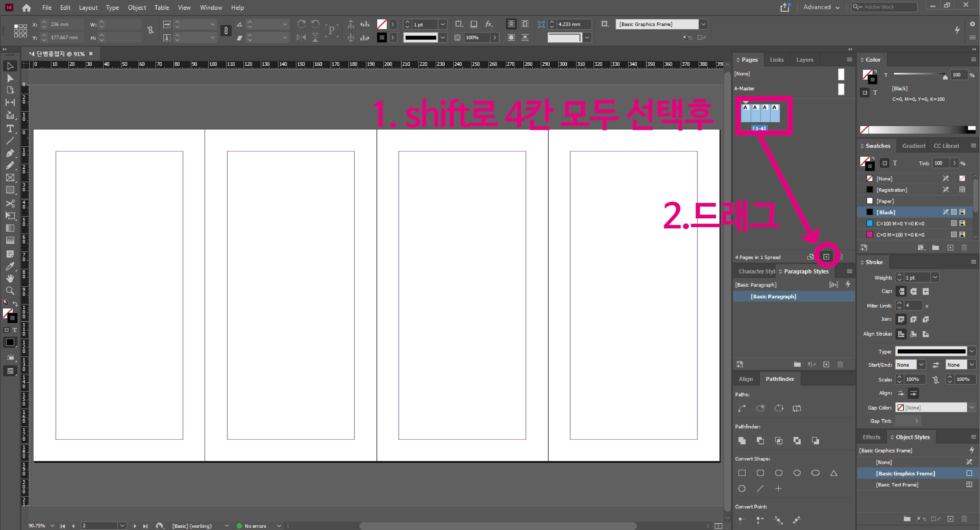Select the Scissors tool

10,203
